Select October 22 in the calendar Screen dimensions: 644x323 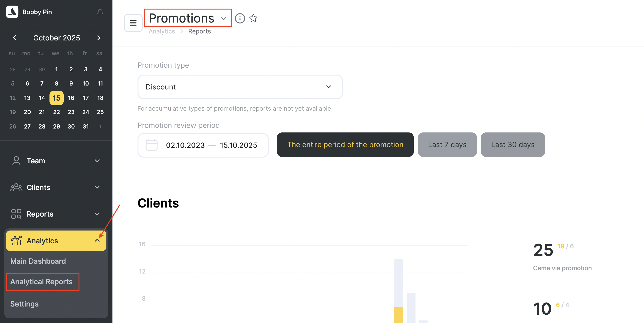[56, 112]
